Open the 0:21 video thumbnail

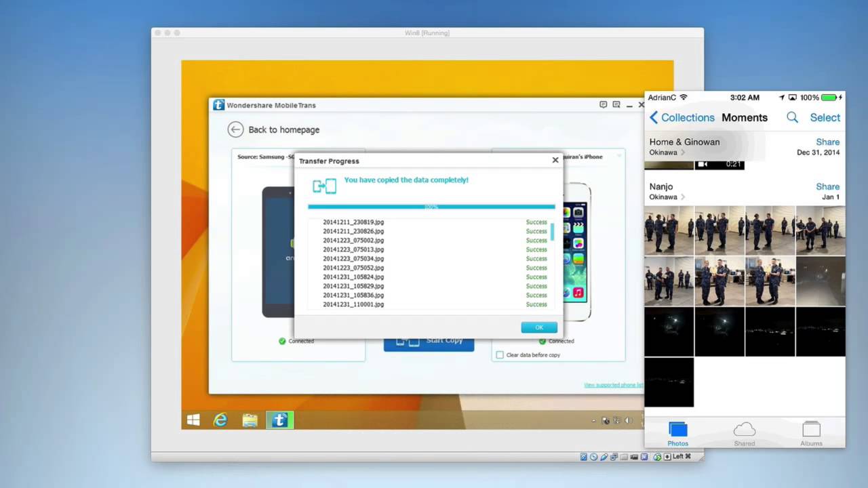[x=719, y=165]
